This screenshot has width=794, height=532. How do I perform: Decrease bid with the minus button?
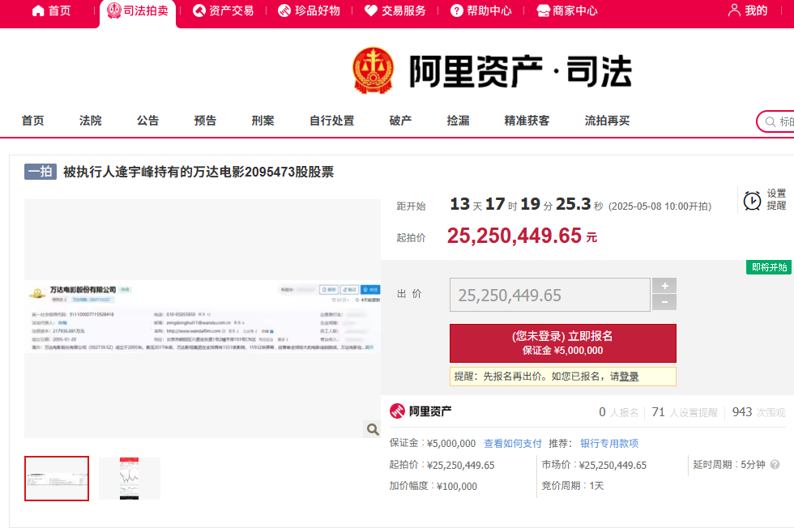point(664,303)
